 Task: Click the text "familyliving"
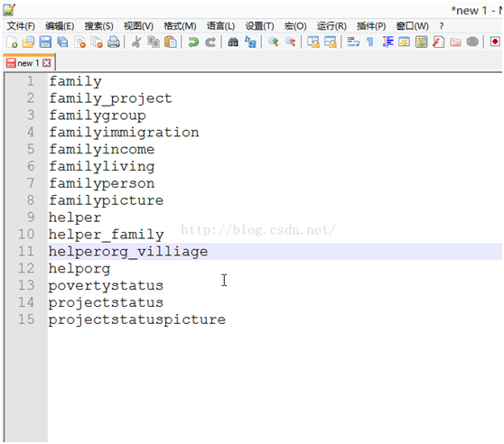pyautogui.click(x=102, y=166)
